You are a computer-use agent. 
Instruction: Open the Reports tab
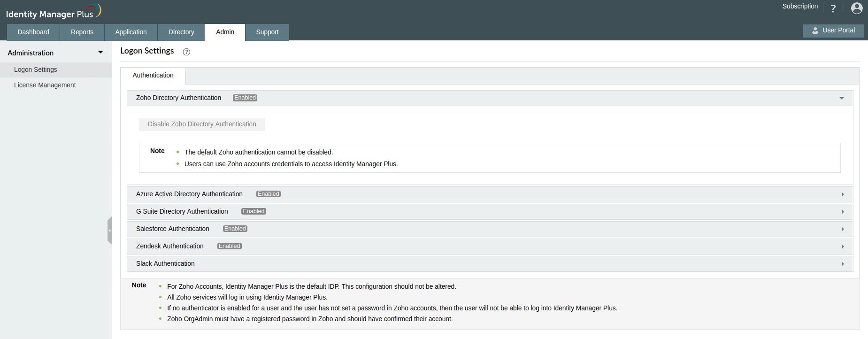pyautogui.click(x=82, y=32)
